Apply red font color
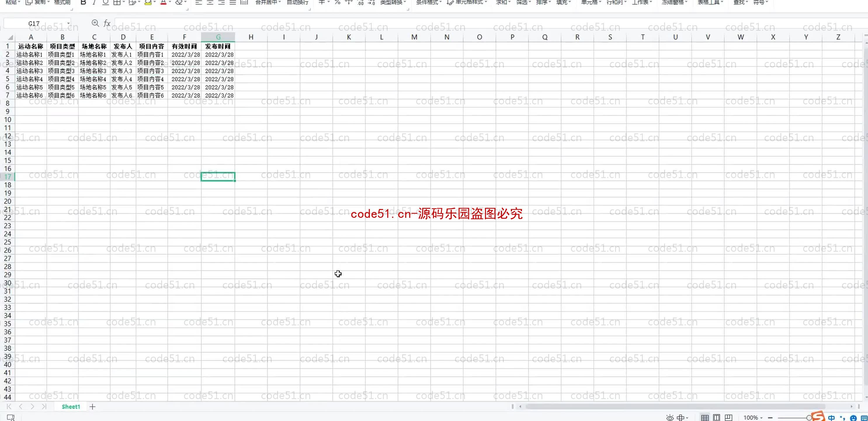Screen dimensions: 868x421 tap(164, 2)
